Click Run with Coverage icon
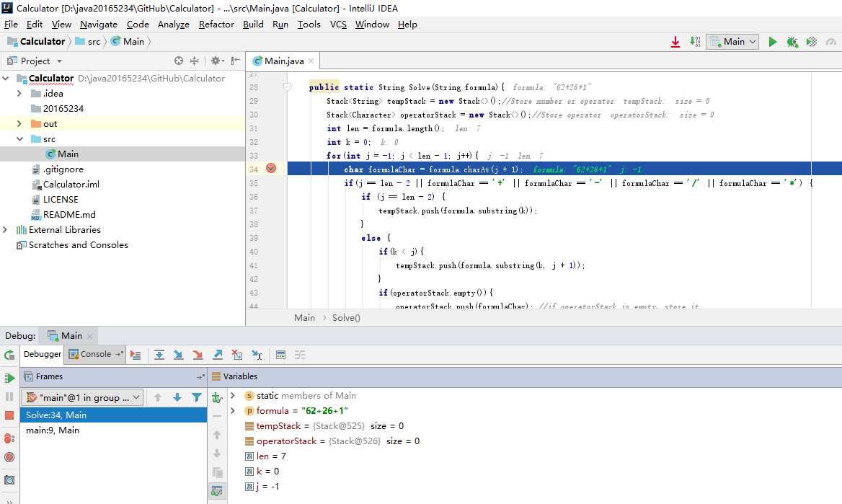The image size is (842, 504). click(812, 41)
